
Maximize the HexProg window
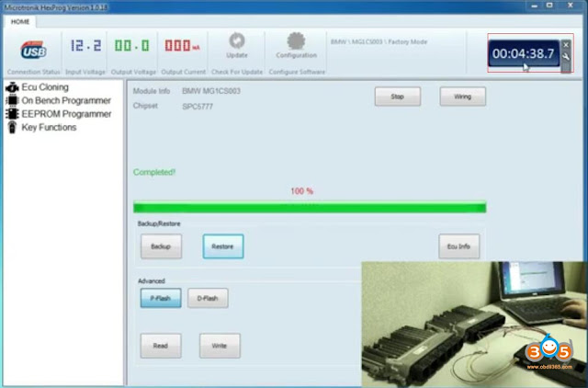pyautogui.click(x=549, y=6)
